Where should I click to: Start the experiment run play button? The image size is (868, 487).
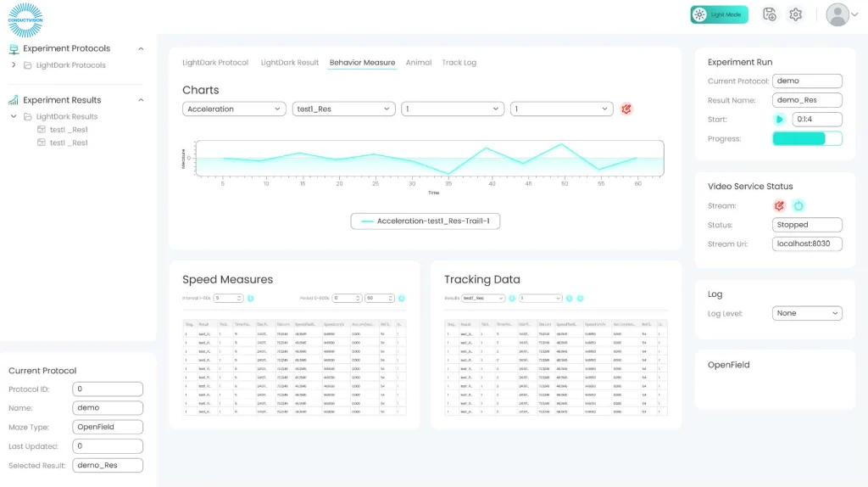pos(780,119)
